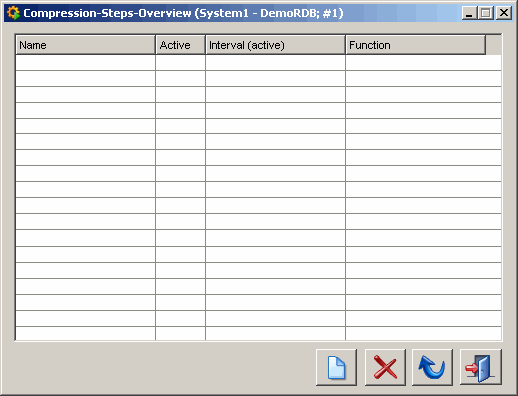Maximize the Compression-Steps-Overview window

coord(486,13)
